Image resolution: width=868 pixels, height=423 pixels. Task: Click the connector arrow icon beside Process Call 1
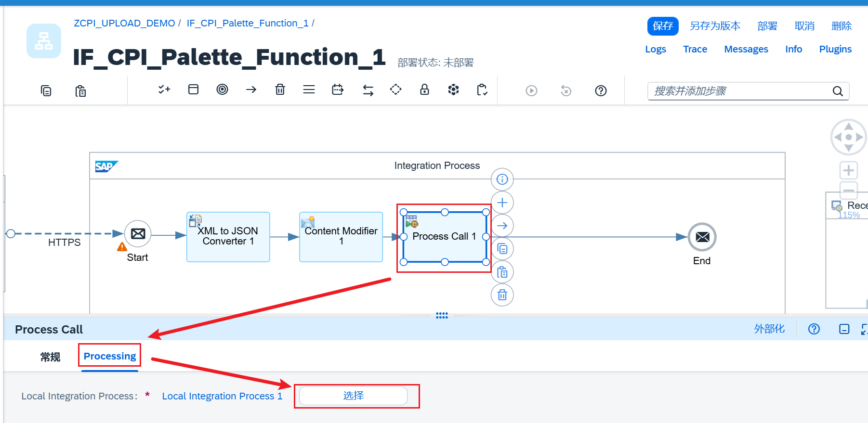(x=502, y=226)
